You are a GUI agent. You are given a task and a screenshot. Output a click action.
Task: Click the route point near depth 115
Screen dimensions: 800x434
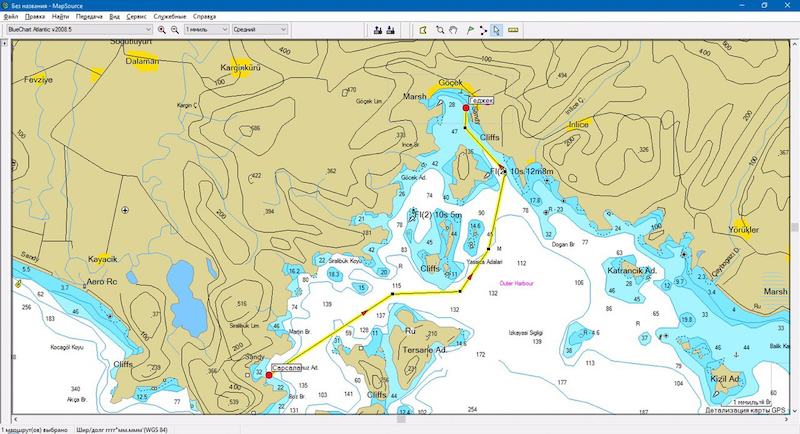click(x=392, y=294)
